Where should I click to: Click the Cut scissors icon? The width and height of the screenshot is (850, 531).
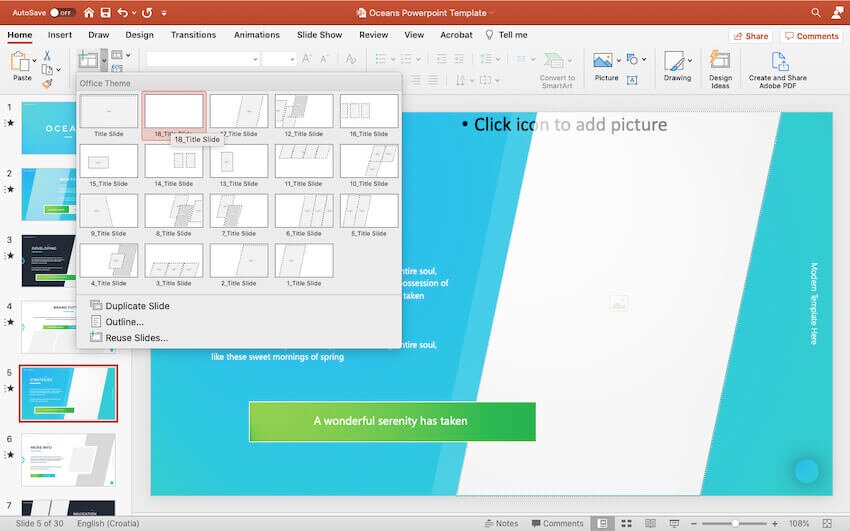(x=47, y=55)
